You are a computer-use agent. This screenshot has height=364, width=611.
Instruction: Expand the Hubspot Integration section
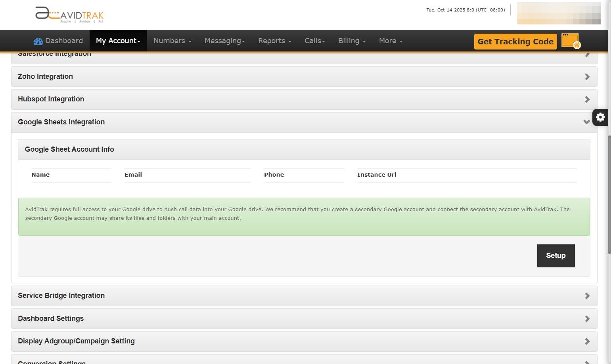click(304, 99)
